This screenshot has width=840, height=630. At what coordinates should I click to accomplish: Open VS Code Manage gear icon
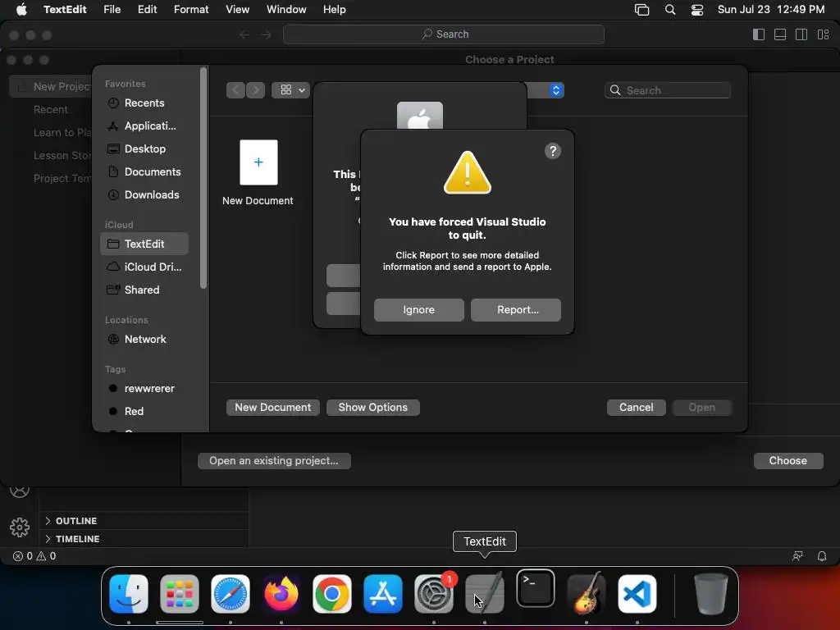(x=20, y=527)
